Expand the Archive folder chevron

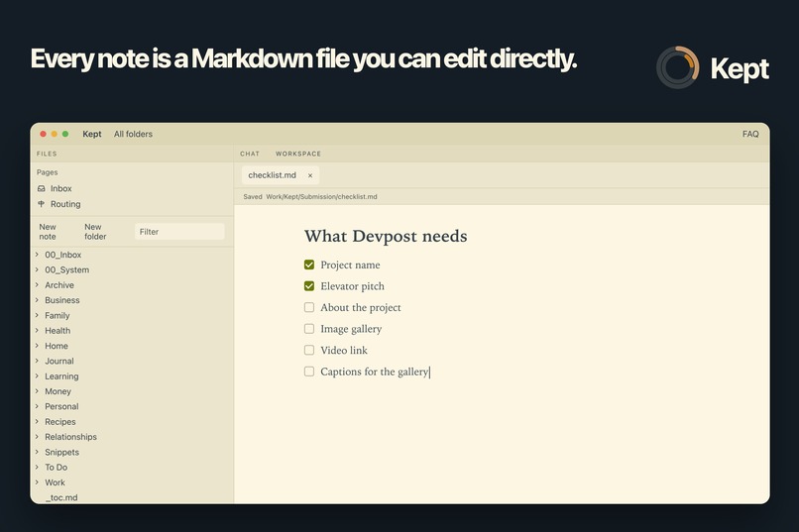38,285
